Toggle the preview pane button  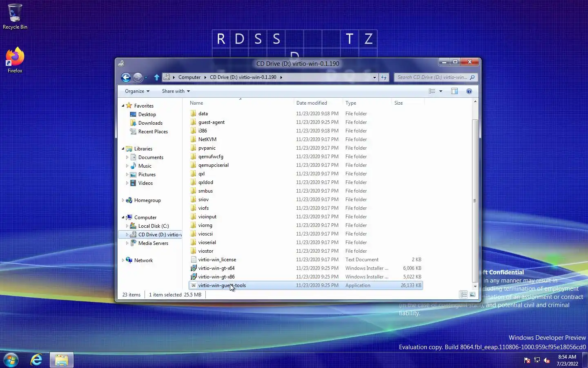454,91
